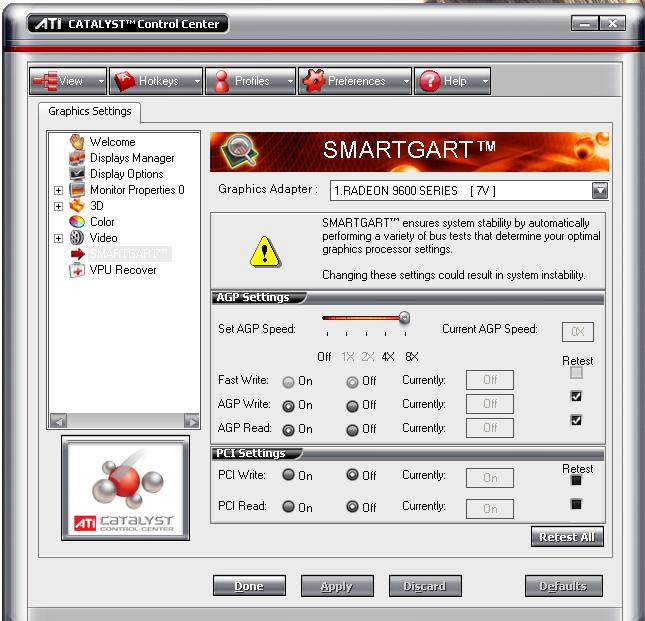Click the Welcome hand icon

[x=77, y=142]
